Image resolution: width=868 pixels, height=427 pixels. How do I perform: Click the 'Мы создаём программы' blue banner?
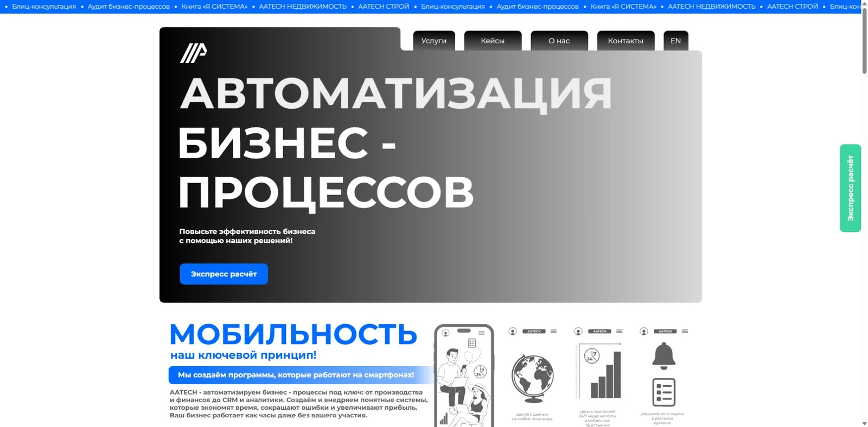(300, 375)
